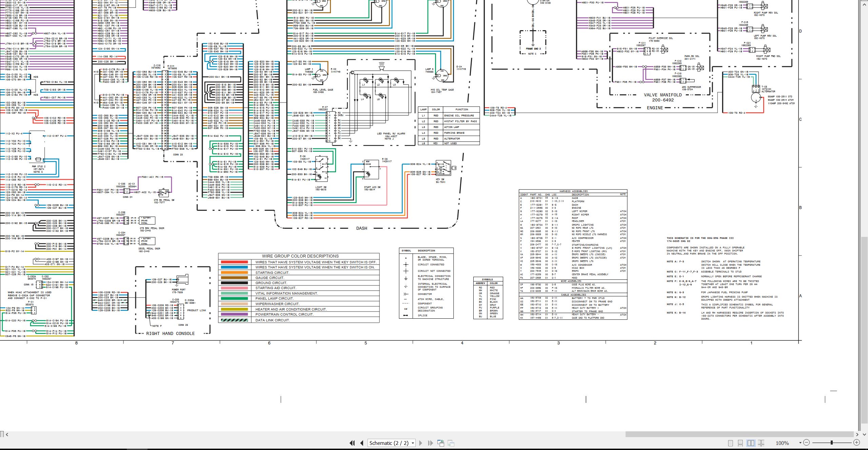
Task: Click the 'GAUGE CIRCUIT.' legend row
Action: point(299,278)
